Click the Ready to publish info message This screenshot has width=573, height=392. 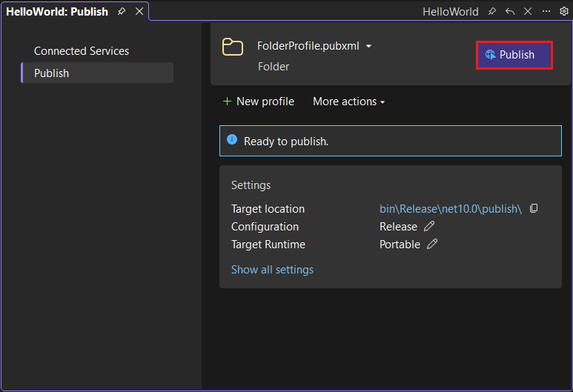tap(286, 141)
